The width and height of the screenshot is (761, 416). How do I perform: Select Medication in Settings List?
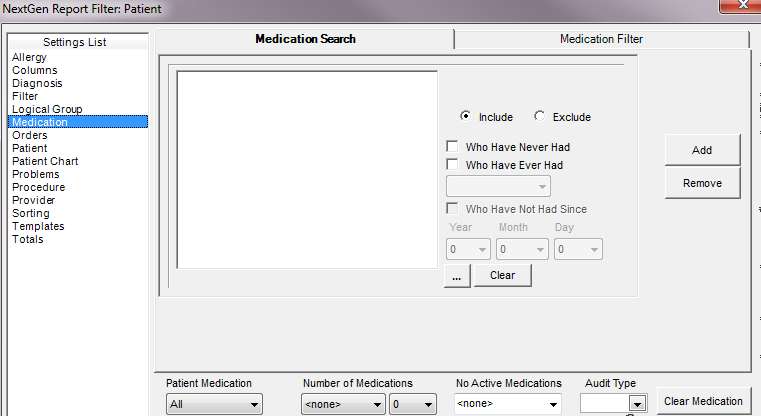click(x=78, y=122)
